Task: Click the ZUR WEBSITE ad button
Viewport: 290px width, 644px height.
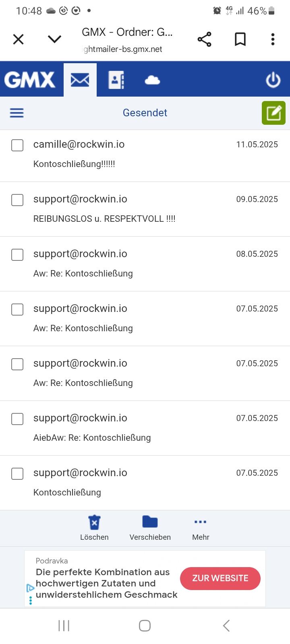Action: click(x=220, y=578)
